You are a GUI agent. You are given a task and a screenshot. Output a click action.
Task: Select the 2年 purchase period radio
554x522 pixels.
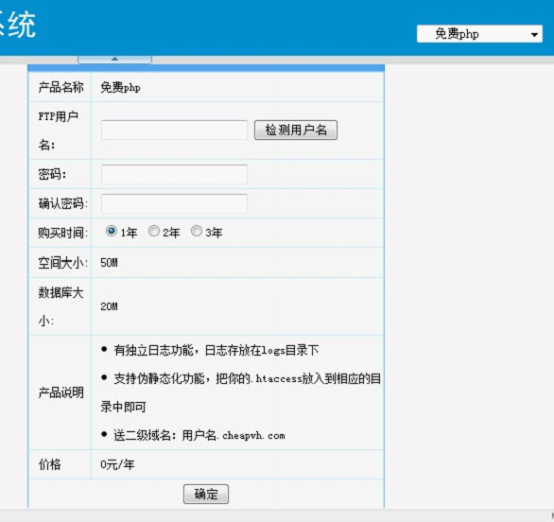154,231
